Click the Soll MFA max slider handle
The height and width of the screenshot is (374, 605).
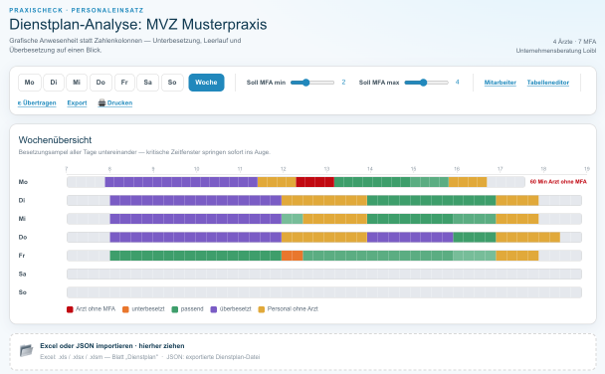(423, 82)
